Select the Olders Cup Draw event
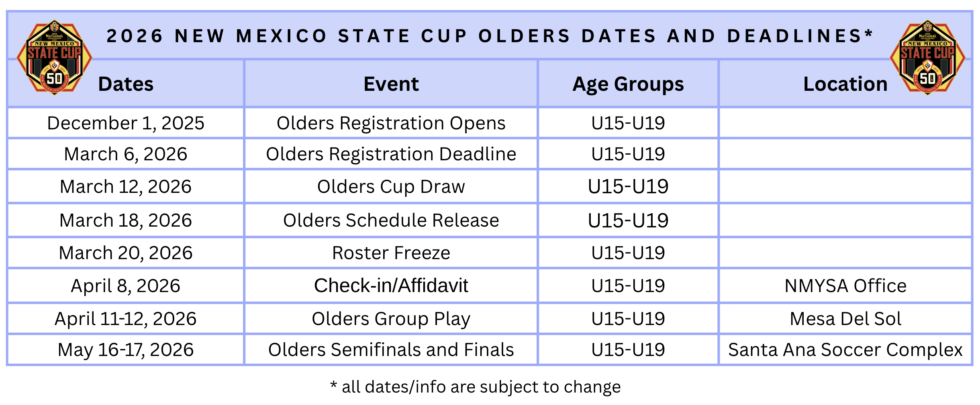980x405 pixels. (391, 187)
